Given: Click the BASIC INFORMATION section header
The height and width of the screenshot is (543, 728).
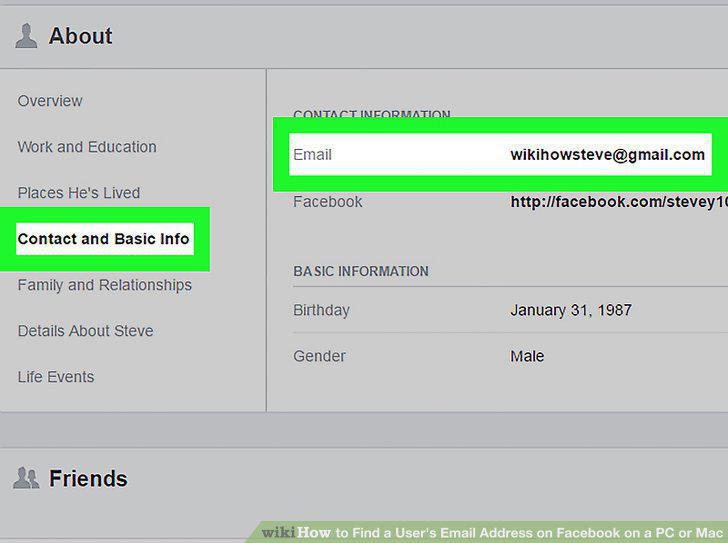Looking at the screenshot, I should point(361,271).
